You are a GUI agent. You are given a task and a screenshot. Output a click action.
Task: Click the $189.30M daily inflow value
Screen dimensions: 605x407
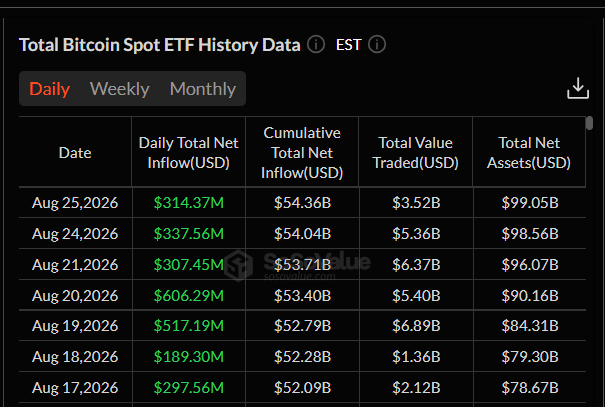tap(189, 356)
